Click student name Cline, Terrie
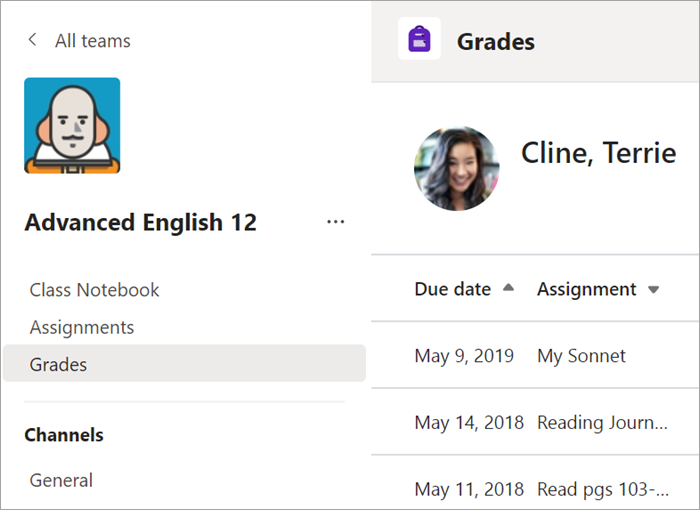This screenshot has width=700, height=510. pyautogui.click(x=598, y=153)
